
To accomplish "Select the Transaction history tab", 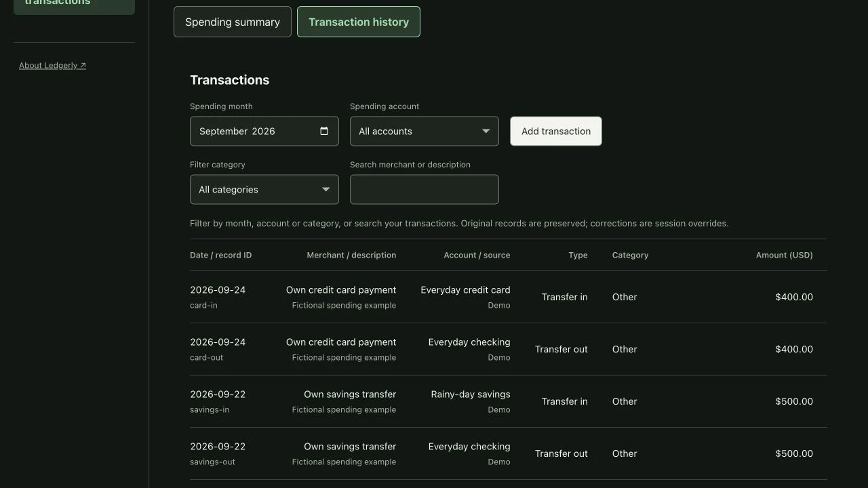I will pyautogui.click(x=359, y=22).
